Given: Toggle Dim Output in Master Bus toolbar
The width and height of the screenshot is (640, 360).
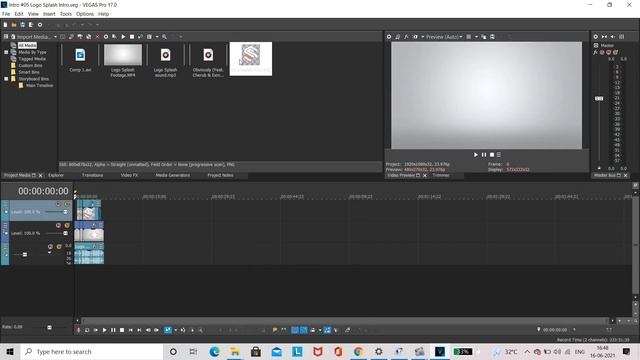Looking at the screenshot, I should [613, 37].
